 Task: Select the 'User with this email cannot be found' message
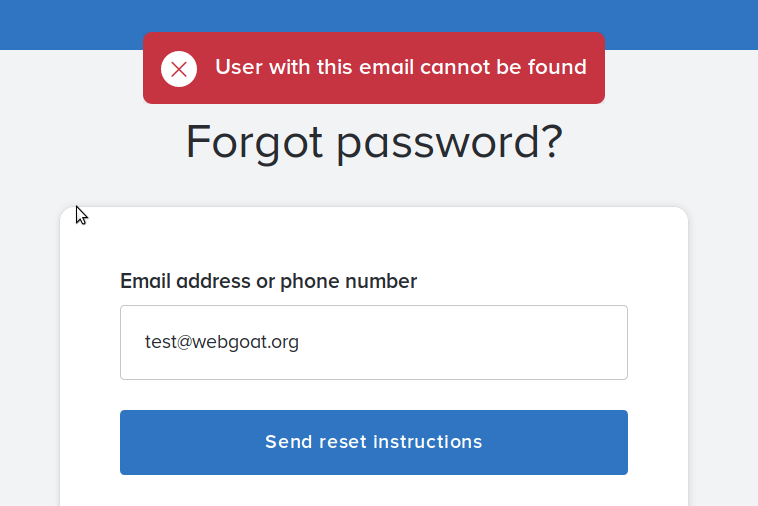pyautogui.click(x=401, y=67)
